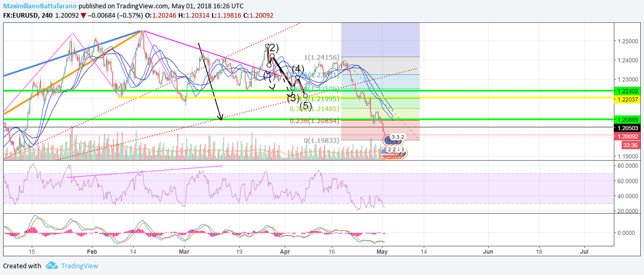This screenshot has height=275, width=644.
Task: Click the green 1.20899 price label
Action: pos(628,120)
